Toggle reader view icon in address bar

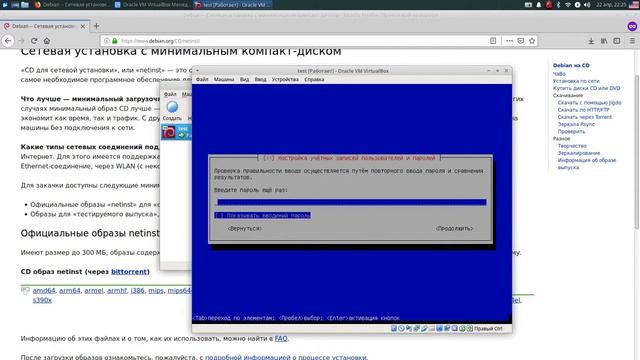493,41
